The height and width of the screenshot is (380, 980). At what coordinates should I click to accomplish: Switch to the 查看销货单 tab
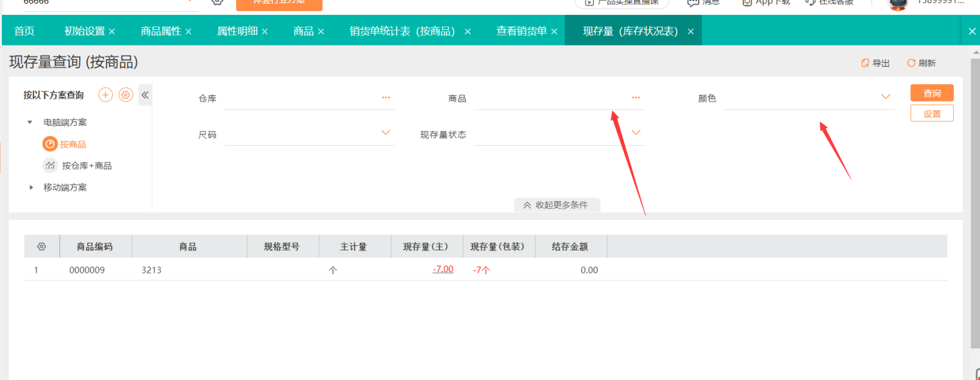[521, 31]
